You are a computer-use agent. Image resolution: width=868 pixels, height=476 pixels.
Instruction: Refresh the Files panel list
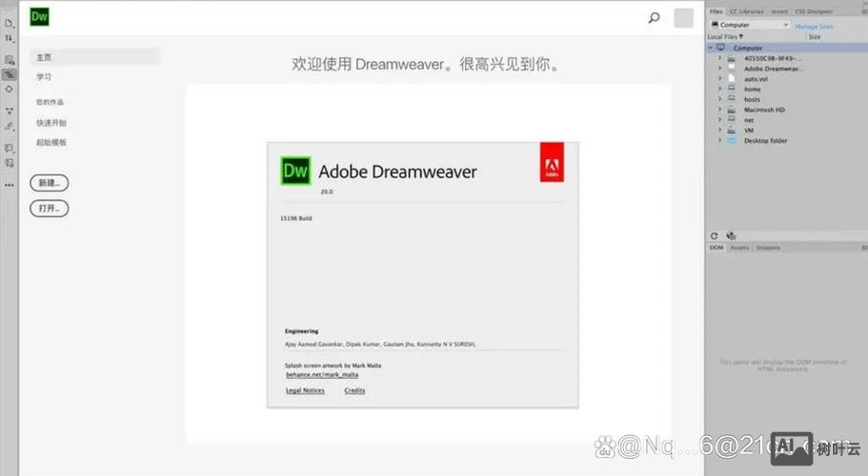(714, 236)
